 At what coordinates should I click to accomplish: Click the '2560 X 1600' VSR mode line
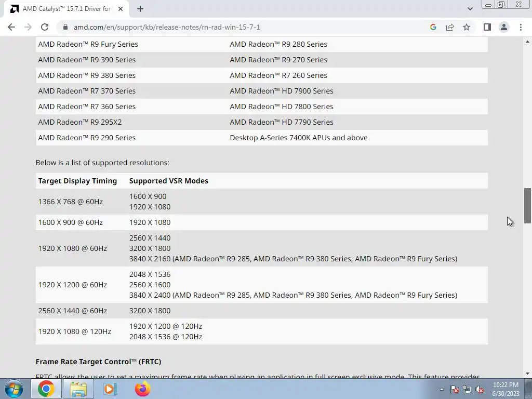point(150,285)
